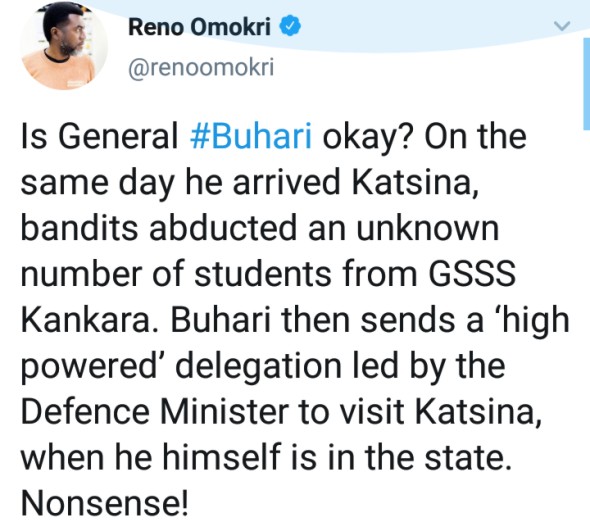
Task: Click the word "Nonsense!" in the tweet
Action: pos(104,503)
